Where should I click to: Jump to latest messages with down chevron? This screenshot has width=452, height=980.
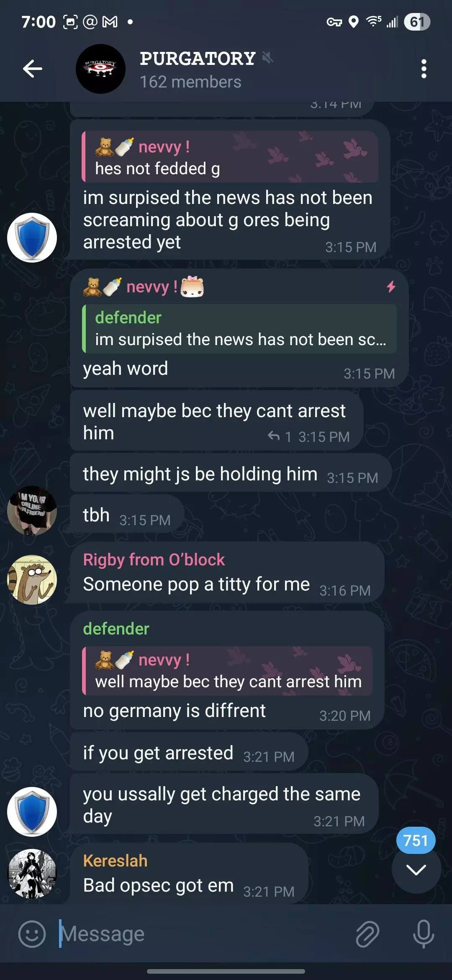[416, 870]
